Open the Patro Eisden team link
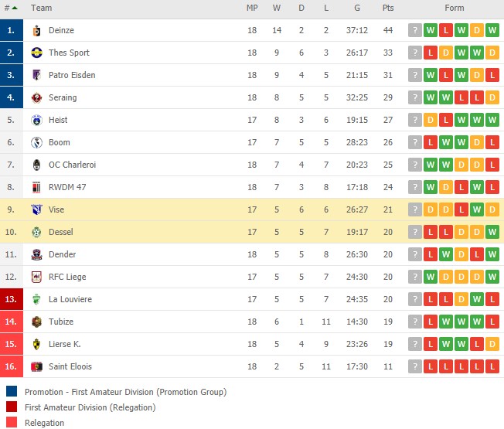Screen dimensions: 504x429 [x=72, y=75]
